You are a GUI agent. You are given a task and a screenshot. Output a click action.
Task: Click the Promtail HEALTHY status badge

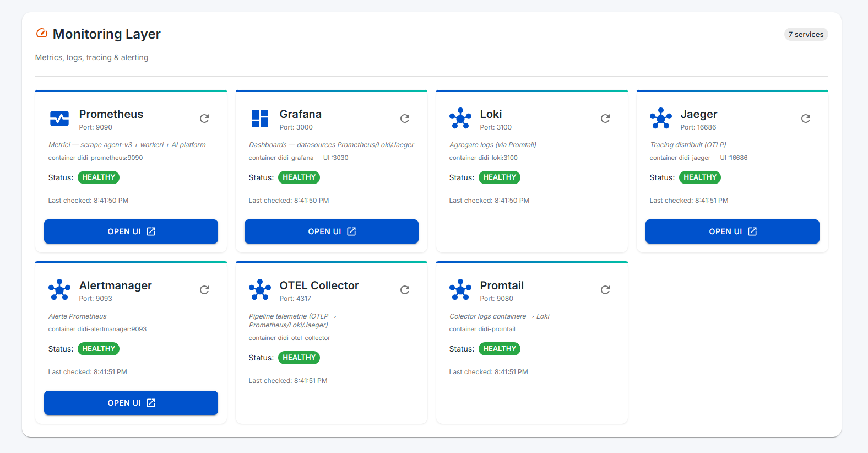click(x=500, y=349)
